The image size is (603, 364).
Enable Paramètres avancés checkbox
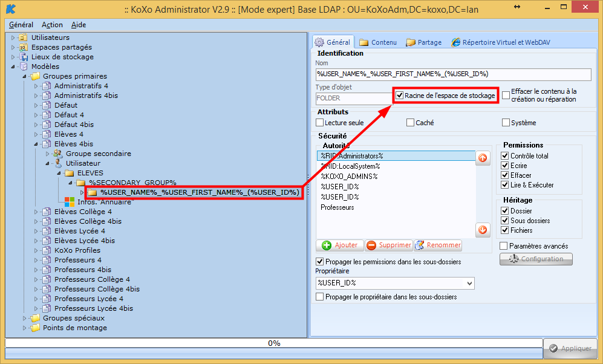pos(503,245)
